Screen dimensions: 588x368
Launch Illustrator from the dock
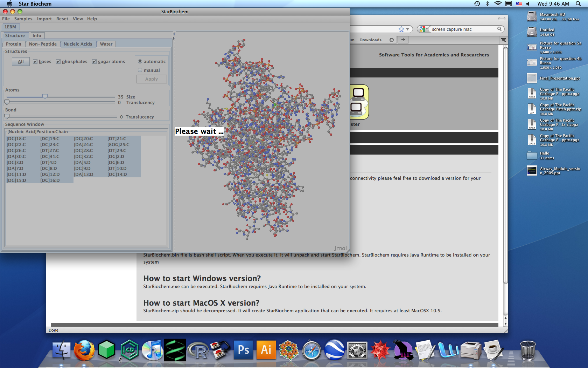[266, 350]
